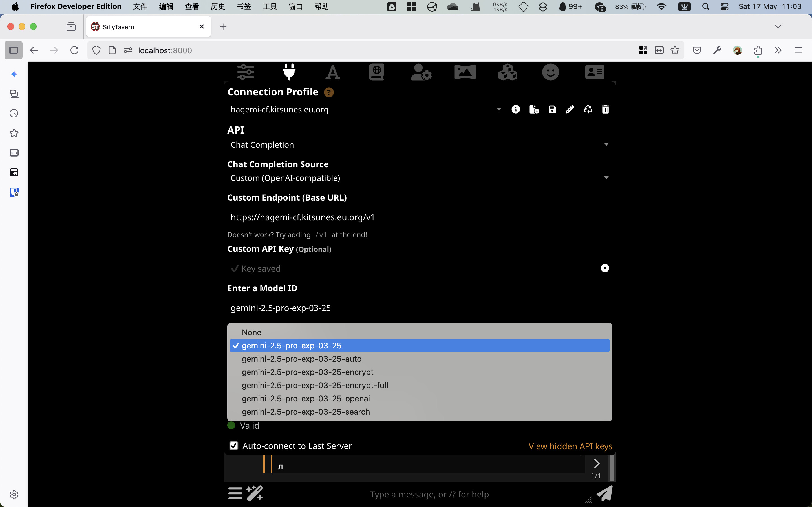
Task: Send message with the paper plane button
Action: coord(604,493)
